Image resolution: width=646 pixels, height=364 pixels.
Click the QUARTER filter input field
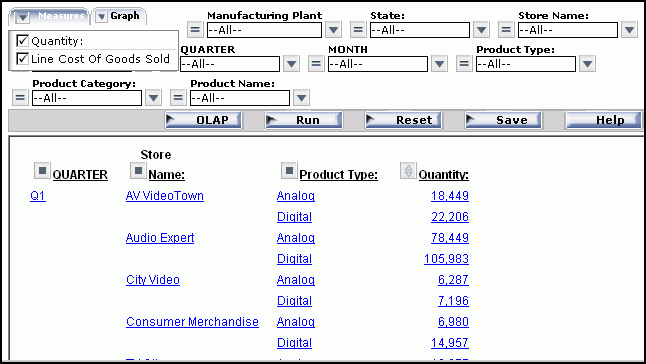[230, 64]
